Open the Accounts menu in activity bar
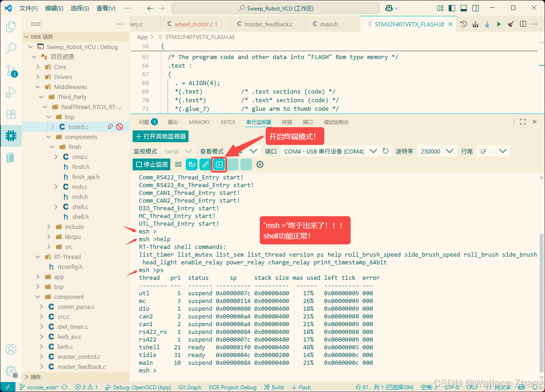 click(x=11, y=349)
